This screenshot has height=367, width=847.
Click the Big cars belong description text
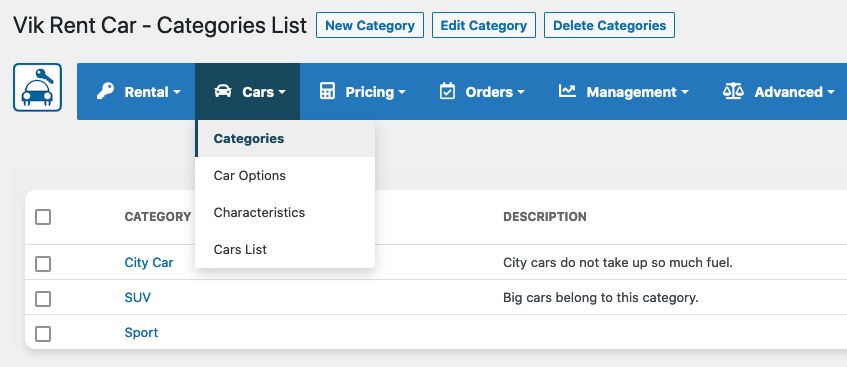pyautogui.click(x=601, y=297)
